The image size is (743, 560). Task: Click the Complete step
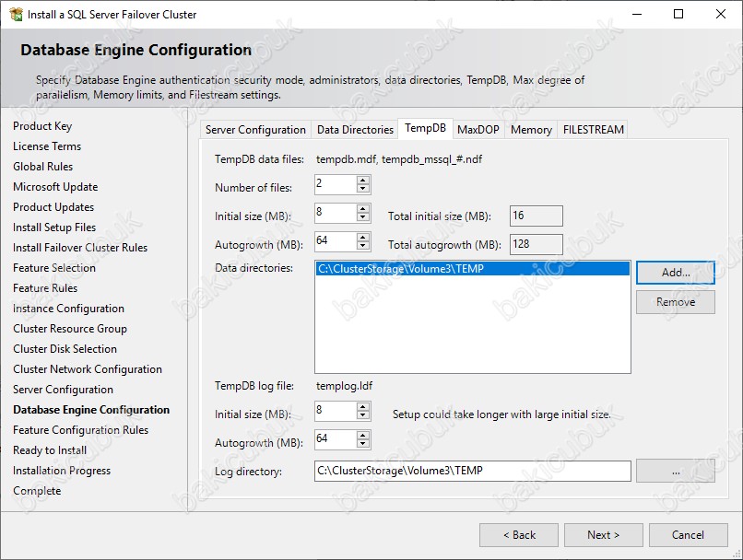coord(37,491)
